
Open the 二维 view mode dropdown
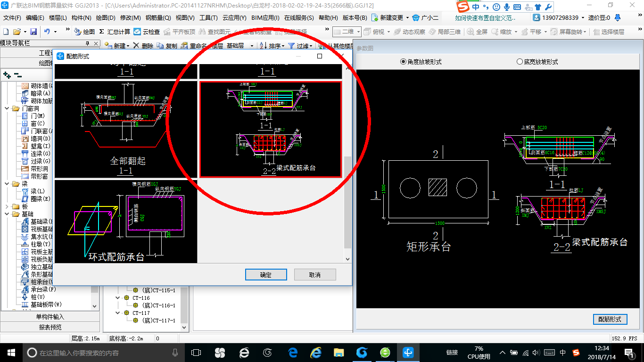tap(359, 32)
